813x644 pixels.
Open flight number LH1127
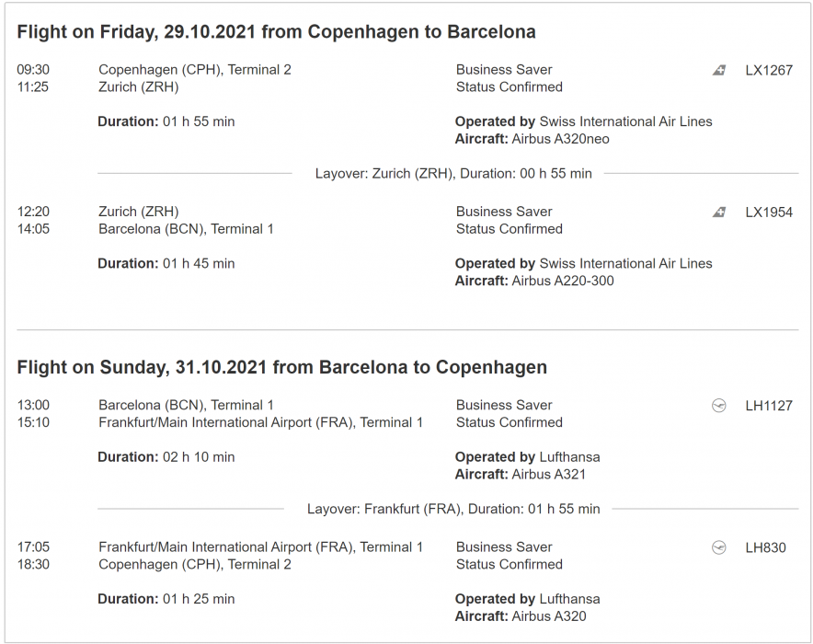click(x=768, y=406)
